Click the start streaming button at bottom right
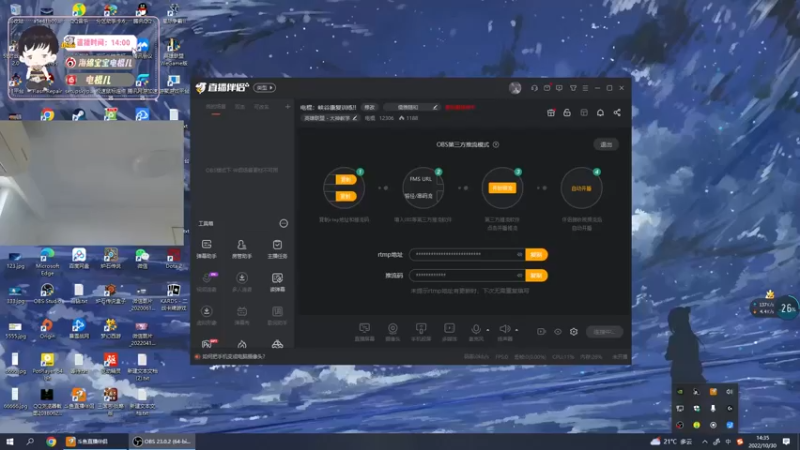Image resolution: width=800 pixels, height=450 pixels. click(x=605, y=332)
